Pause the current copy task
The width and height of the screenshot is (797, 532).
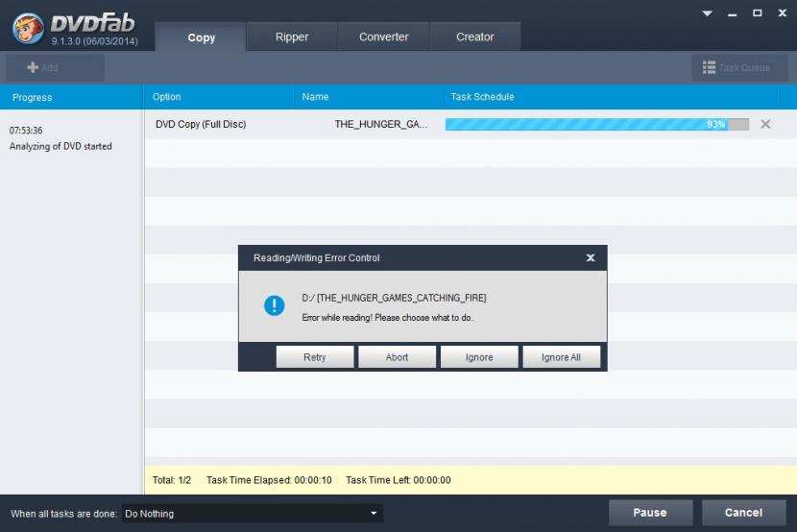tap(650, 513)
